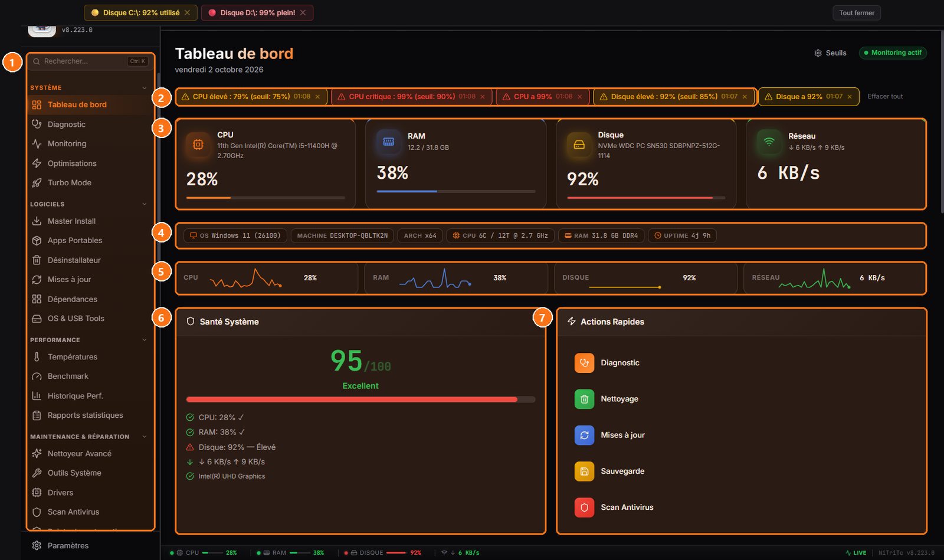Toggle the Monitoring actif indicator
Image resolution: width=944 pixels, height=560 pixels.
(x=893, y=53)
